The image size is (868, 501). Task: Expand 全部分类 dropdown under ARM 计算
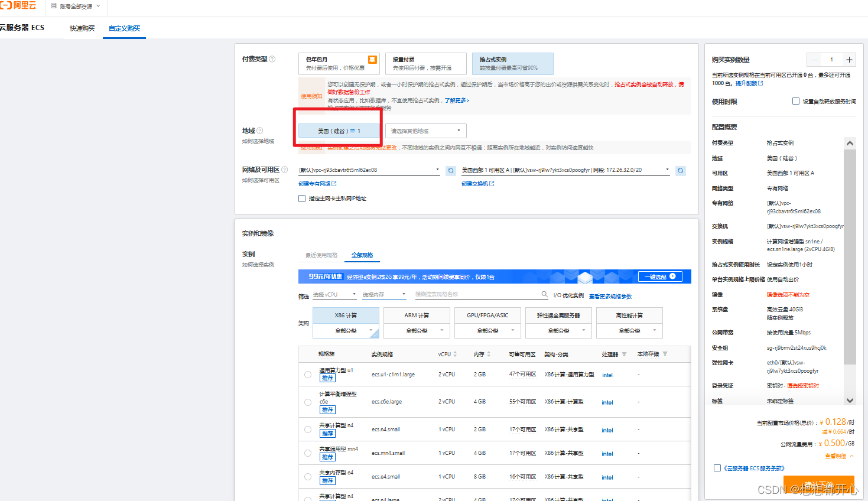417,331
